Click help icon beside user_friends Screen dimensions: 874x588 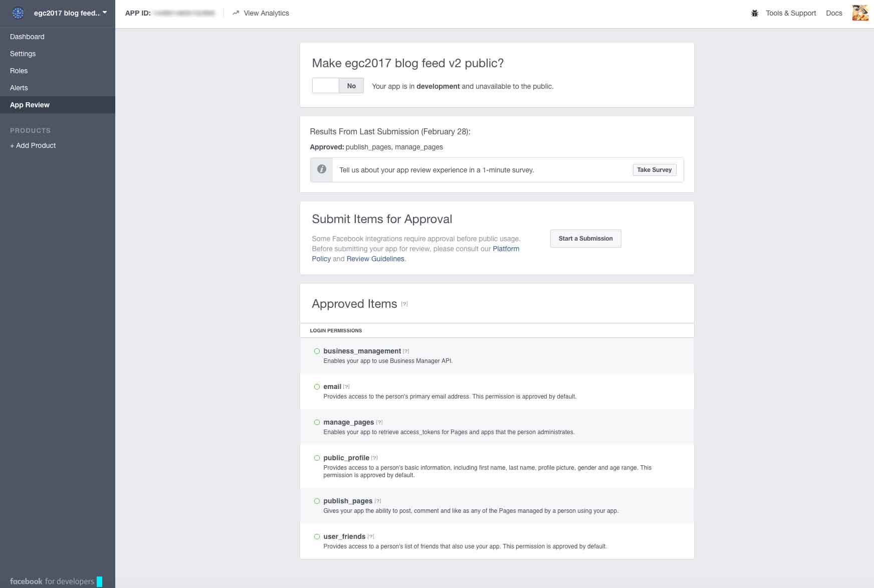[x=371, y=536]
